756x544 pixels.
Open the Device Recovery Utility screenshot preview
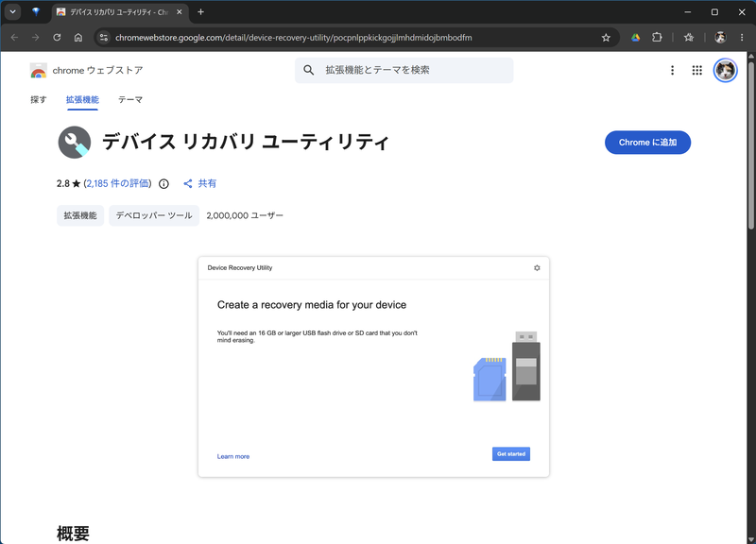click(373, 367)
